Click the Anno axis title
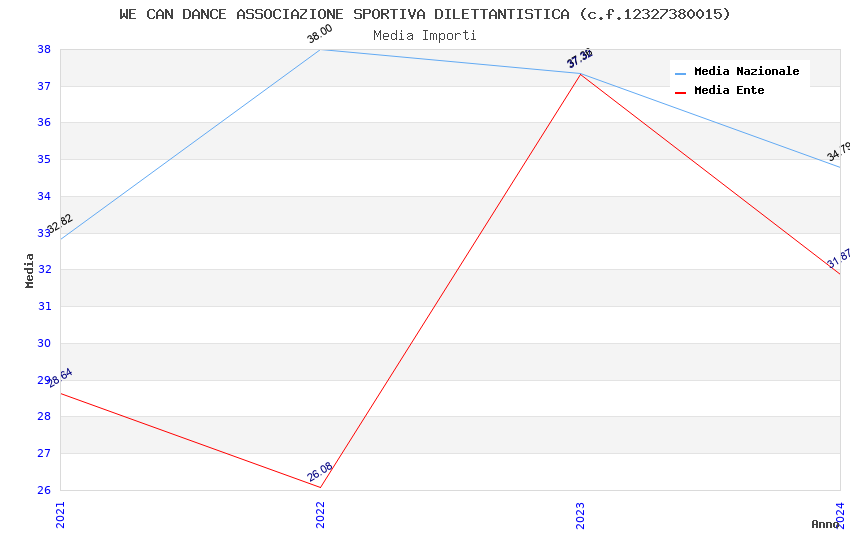Screen dimensions: 850x550 (x=825, y=524)
